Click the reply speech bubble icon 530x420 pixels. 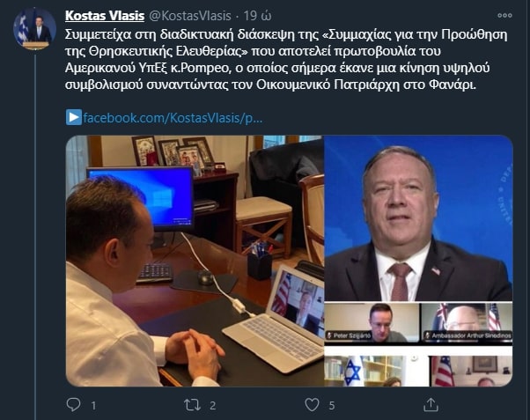point(73,404)
